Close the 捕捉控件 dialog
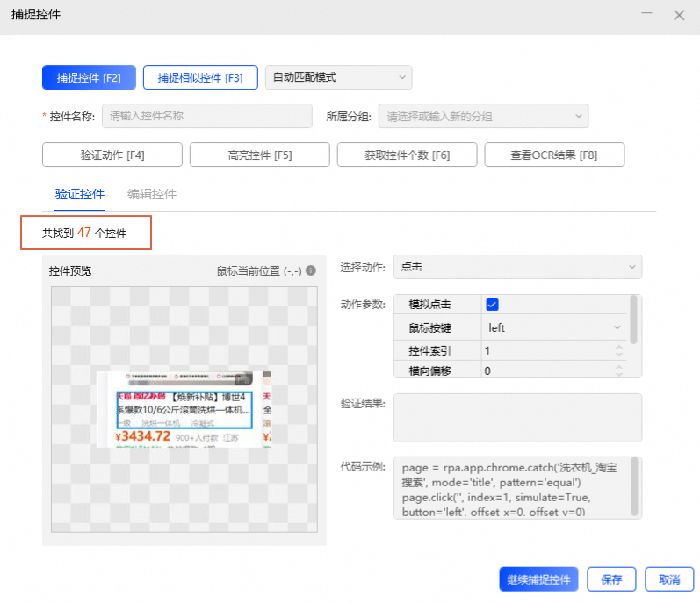Screen dimensions: 700x604 pyautogui.click(x=679, y=15)
